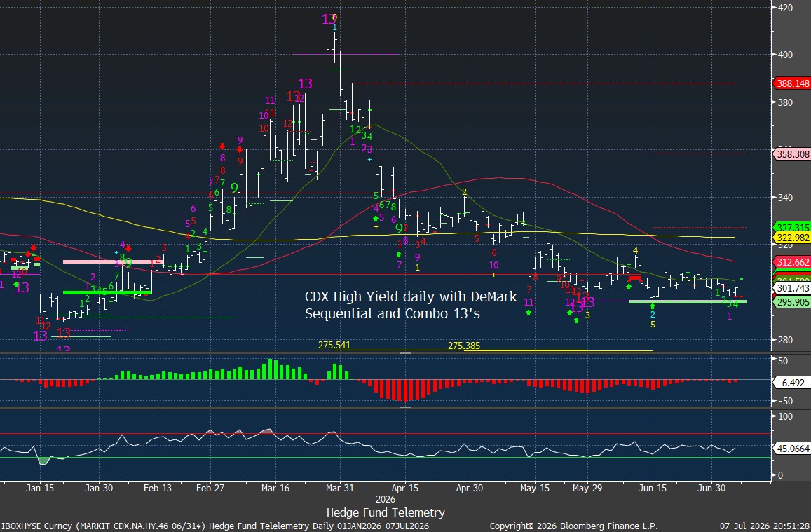Click the white 301.743 last price label
Image resolution: width=811 pixels, height=532 pixels.
pyautogui.click(x=791, y=288)
